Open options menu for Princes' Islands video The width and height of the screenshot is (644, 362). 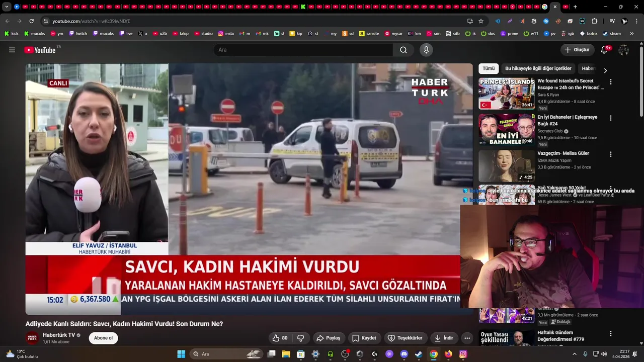611,81
